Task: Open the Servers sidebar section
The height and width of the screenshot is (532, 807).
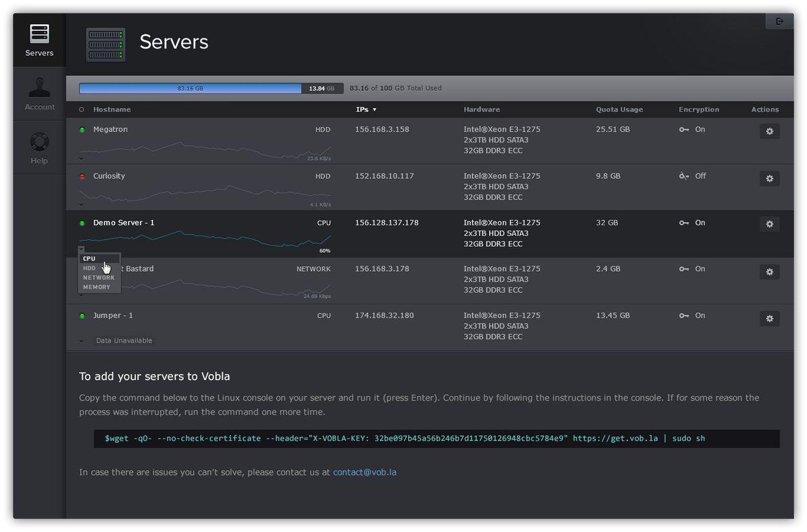Action: coord(40,40)
